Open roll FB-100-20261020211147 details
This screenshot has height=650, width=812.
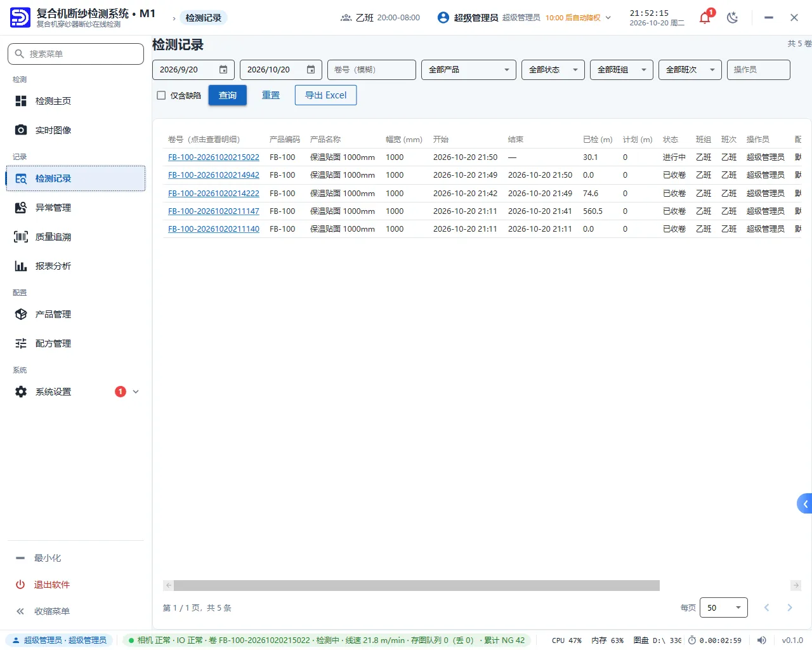(214, 211)
